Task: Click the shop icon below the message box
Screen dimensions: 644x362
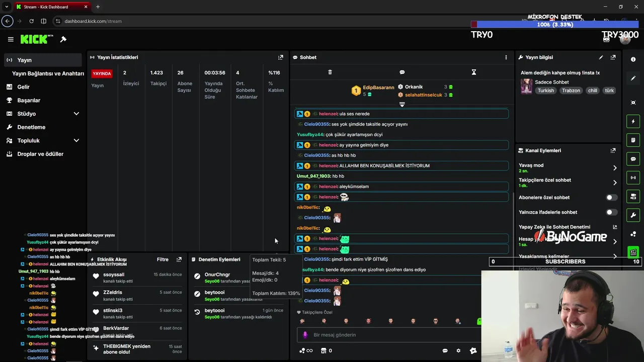Action: 324,351
